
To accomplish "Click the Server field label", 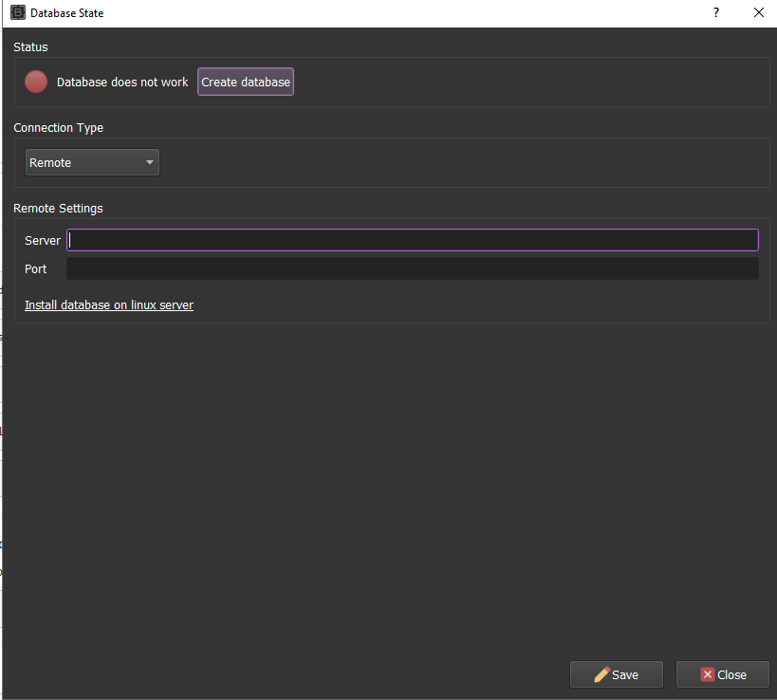I will pos(43,241).
